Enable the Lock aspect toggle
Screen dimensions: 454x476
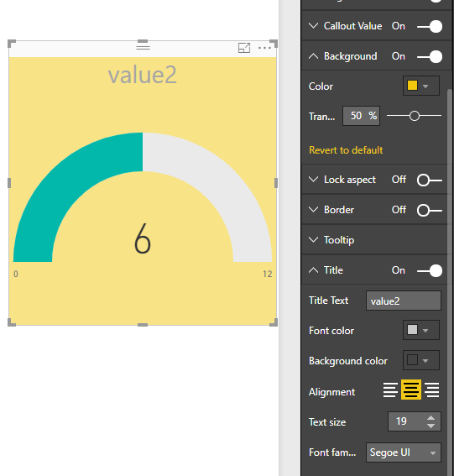(x=430, y=180)
